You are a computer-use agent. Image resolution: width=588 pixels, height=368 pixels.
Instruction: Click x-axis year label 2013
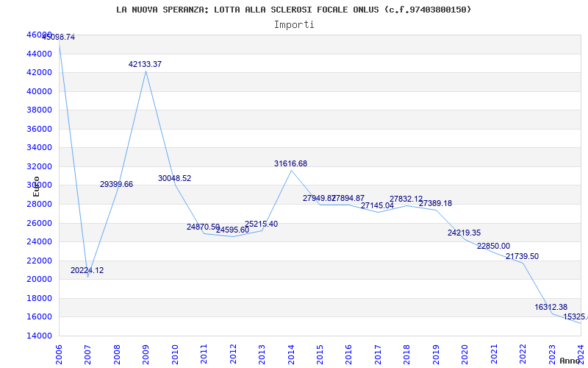(x=262, y=355)
